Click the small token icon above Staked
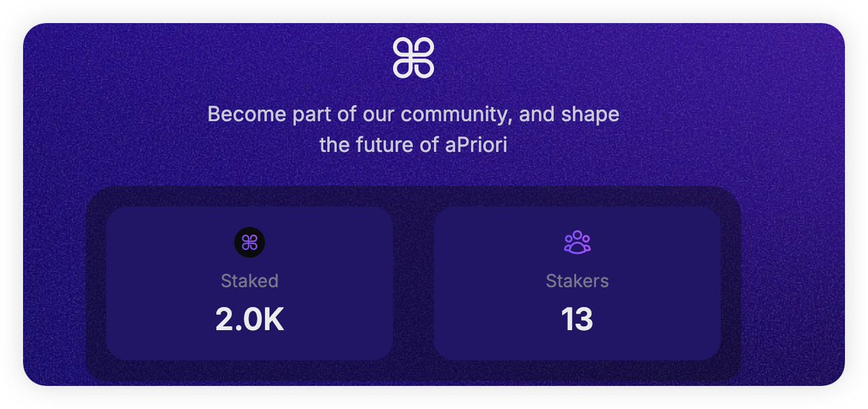Screen dimensions: 868x409 250,243
